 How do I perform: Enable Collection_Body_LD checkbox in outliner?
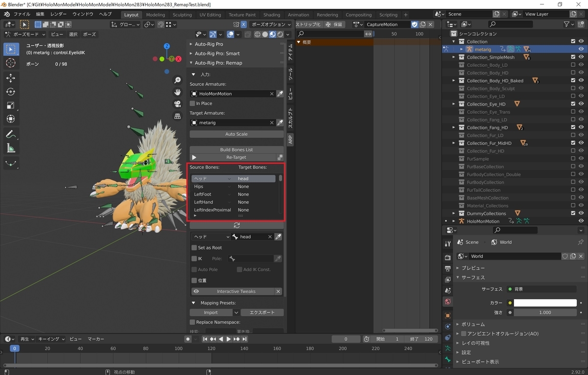(x=573, y=65)
